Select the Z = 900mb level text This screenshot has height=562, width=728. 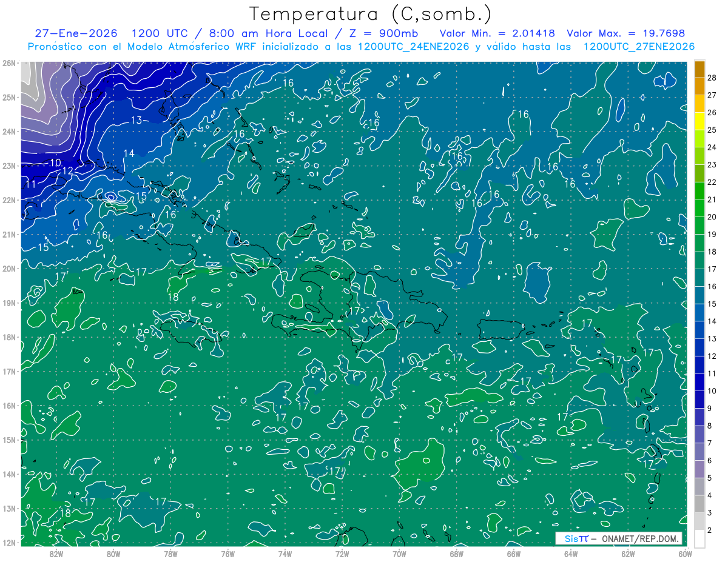(x=383, y=33)
